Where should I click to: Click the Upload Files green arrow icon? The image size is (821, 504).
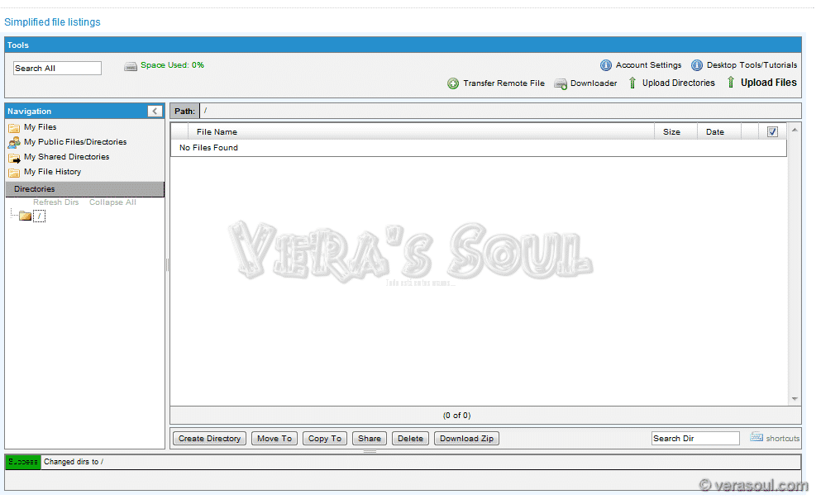click(x=731, y=83)
